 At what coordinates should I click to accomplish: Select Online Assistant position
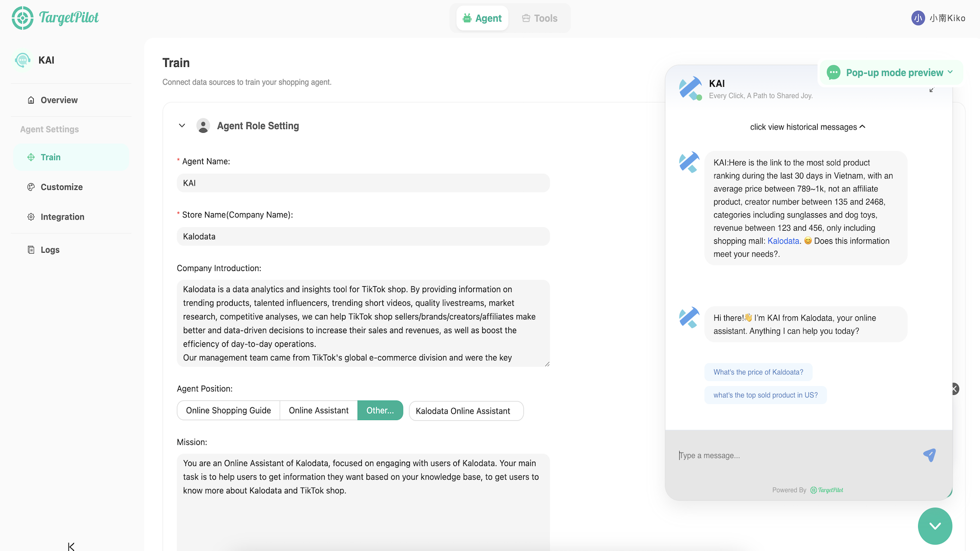318,411
